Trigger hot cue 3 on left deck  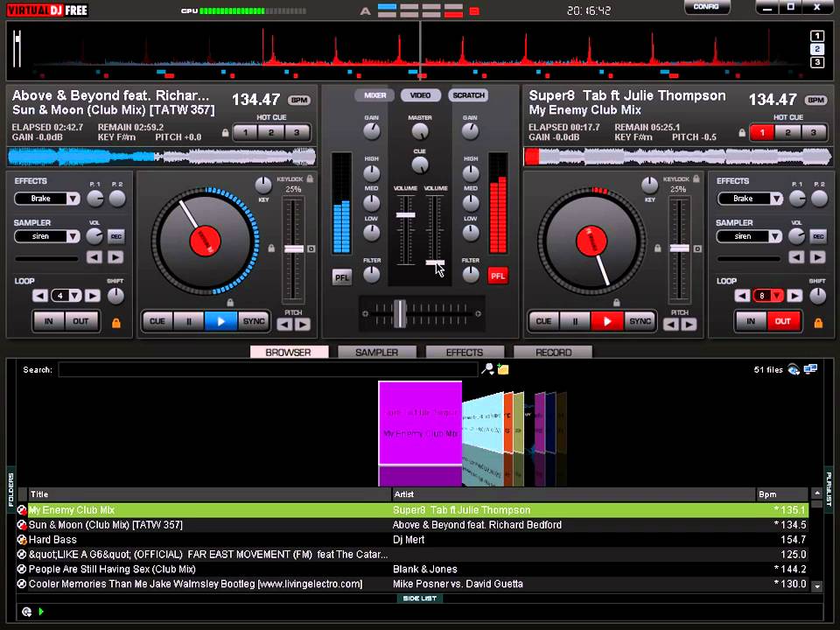[x=297, y=132]
